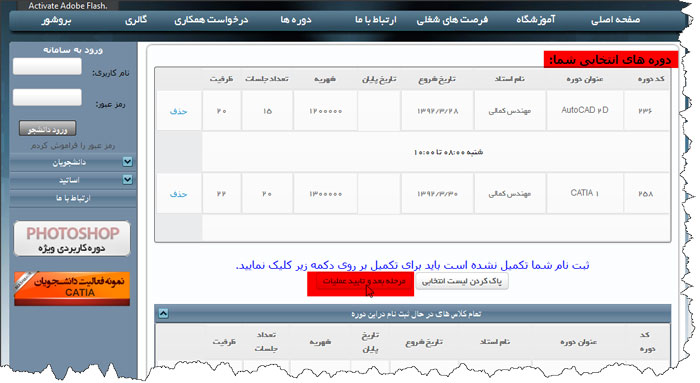Click the ورود دانشجو login button
Image resolution: width=700 pixels, height=383 pixels.
coord(48,129)
